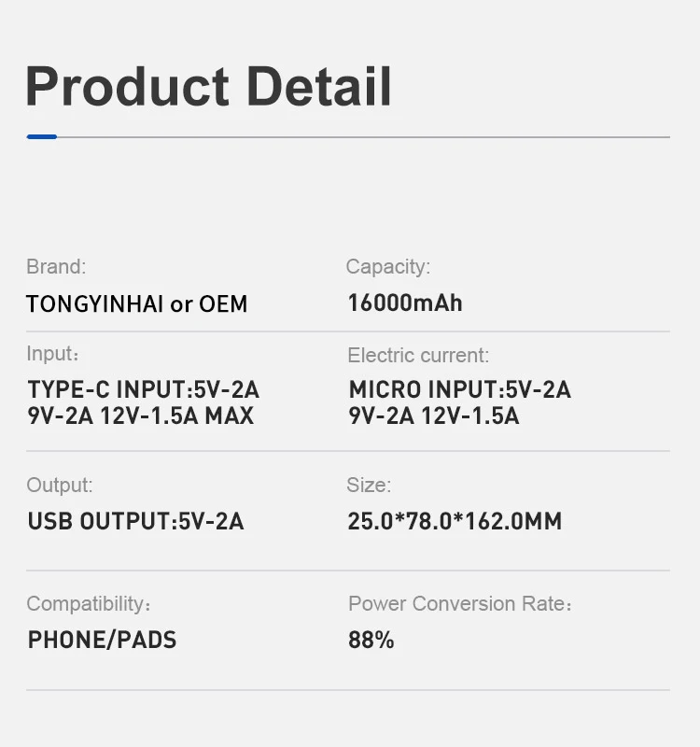700x747 pixels.
Task: Click the Power Conversion Rate label
Action: tap(459, 604)
